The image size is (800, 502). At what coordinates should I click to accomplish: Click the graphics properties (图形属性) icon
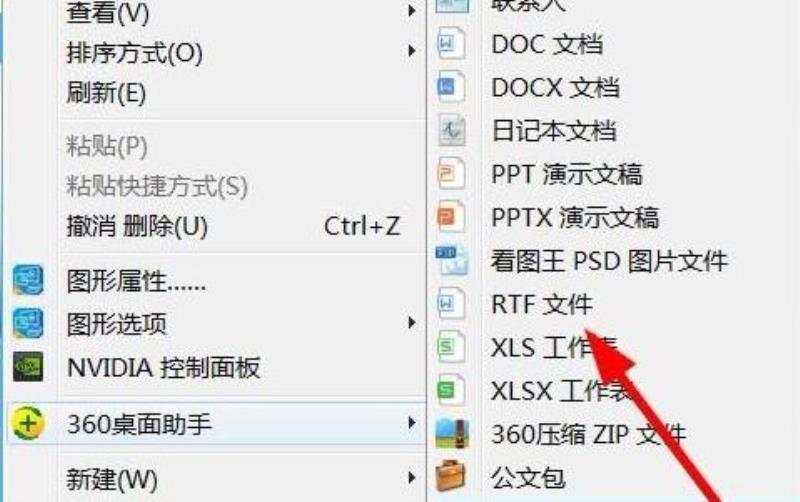(28, 280)
